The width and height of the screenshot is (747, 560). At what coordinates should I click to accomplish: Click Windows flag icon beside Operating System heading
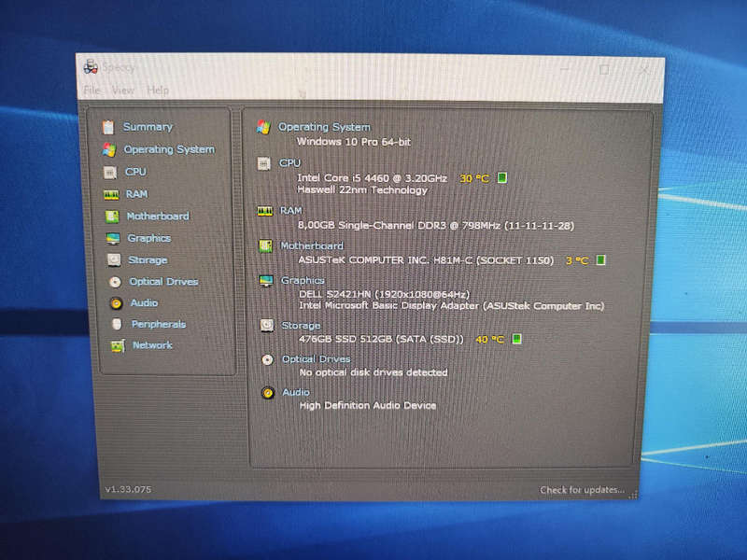pyautogui.click(x=263, y=127)
